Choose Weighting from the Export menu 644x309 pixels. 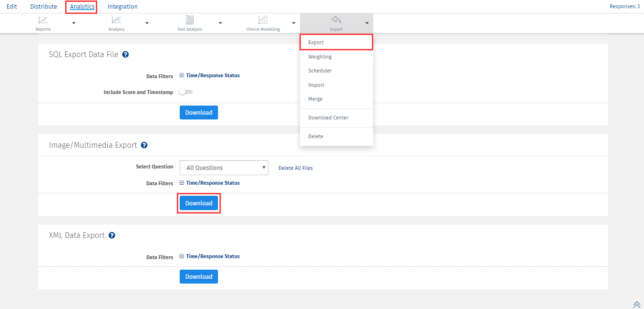coord(320,57)
